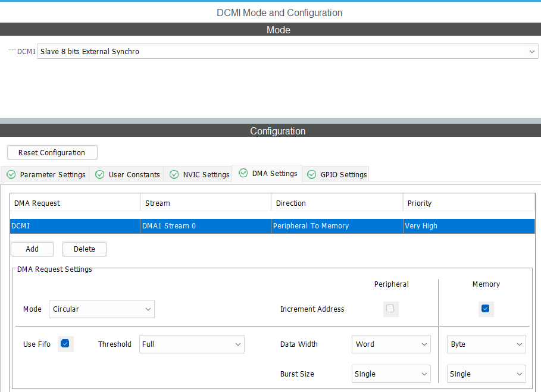Click the NVIC Settings green check icon
This screenshot has height=392, width=541.
point(174,174)
